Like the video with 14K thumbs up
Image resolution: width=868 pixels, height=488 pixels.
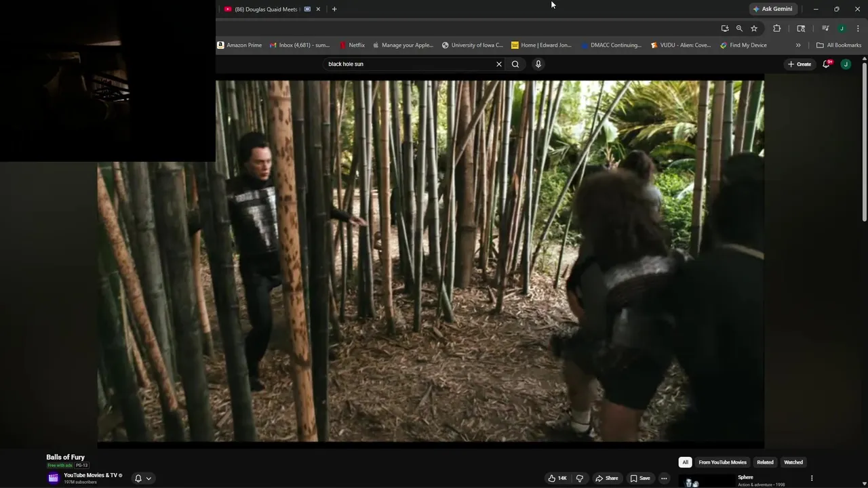[557, 478]
